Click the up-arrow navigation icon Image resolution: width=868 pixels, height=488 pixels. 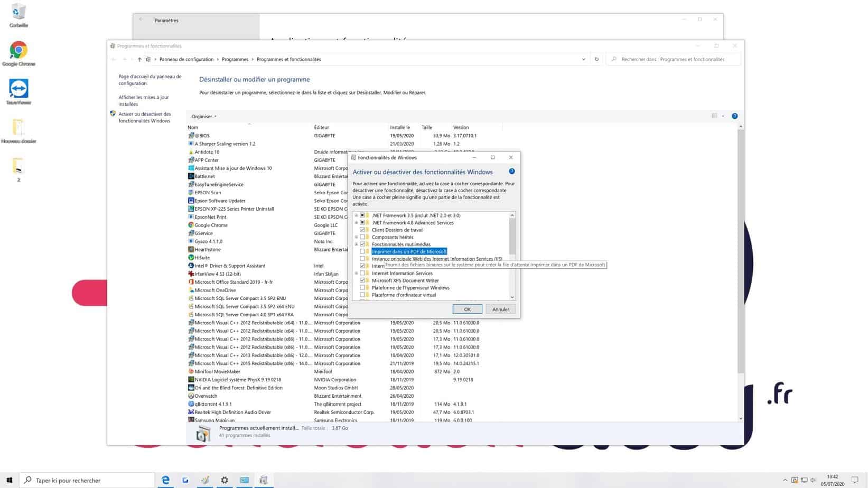(139, 59)
